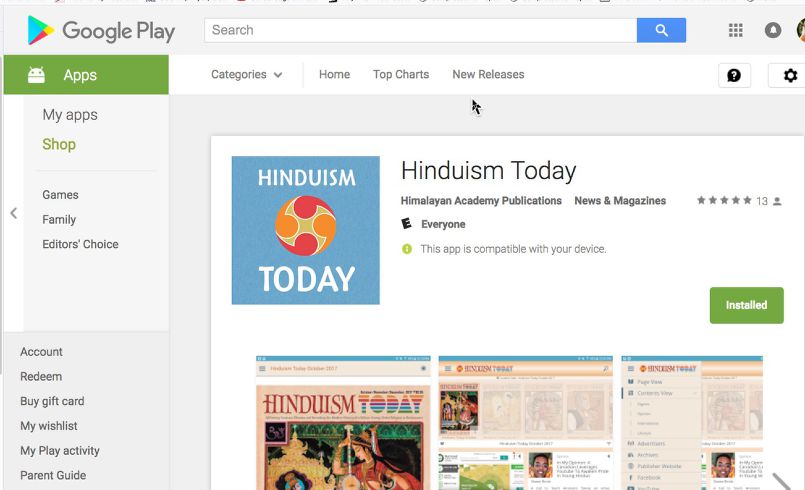This screenshot has width=805, height=490.
Task: Collapse the sidebar with left chevron
Action: pos(13,213)
